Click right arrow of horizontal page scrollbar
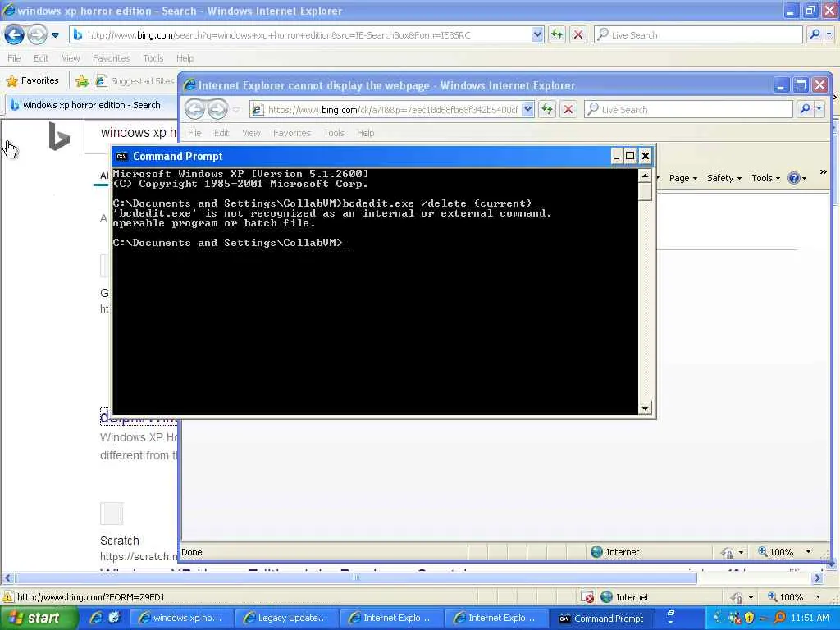Image resolution: width=840 pixels, height=630 pixels. (818, 578)
